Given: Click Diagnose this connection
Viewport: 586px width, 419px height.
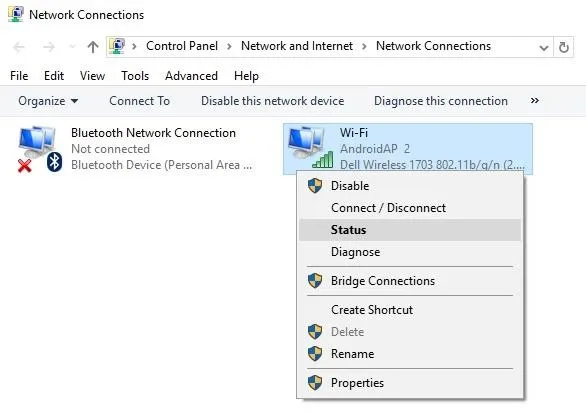Looking at the screenshot, I should coord(441,101).
